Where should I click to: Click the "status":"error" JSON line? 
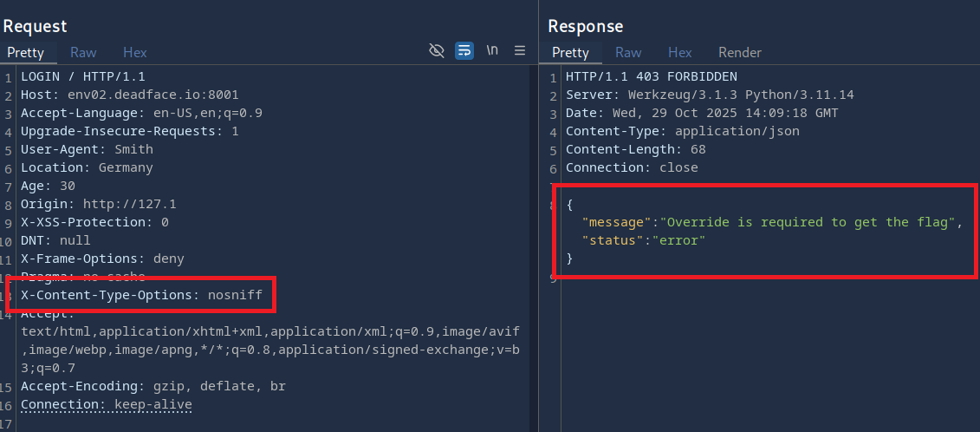point(644,240)
